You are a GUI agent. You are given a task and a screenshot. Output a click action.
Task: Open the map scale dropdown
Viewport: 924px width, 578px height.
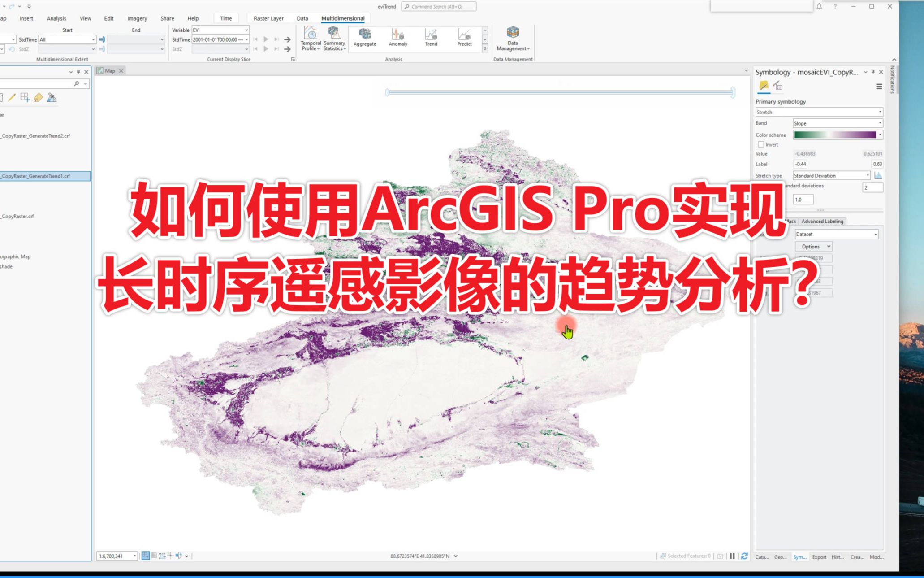(x=134, y=556)
